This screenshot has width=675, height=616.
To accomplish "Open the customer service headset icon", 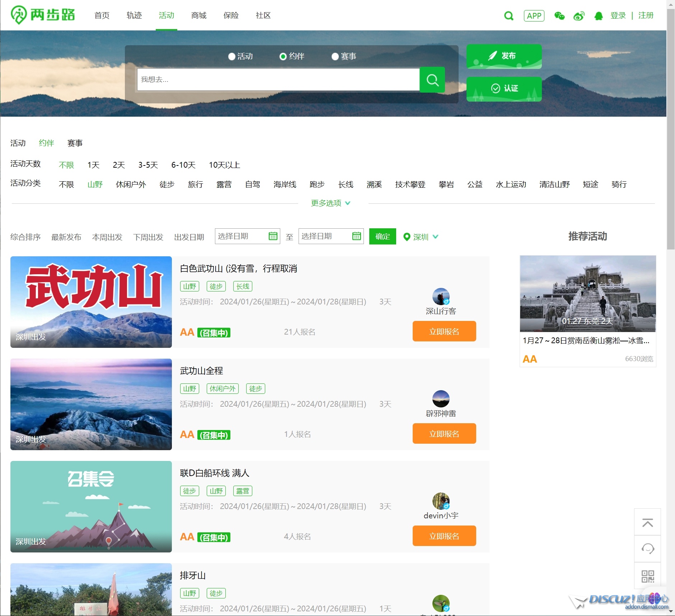I will (x=647, y=549).
